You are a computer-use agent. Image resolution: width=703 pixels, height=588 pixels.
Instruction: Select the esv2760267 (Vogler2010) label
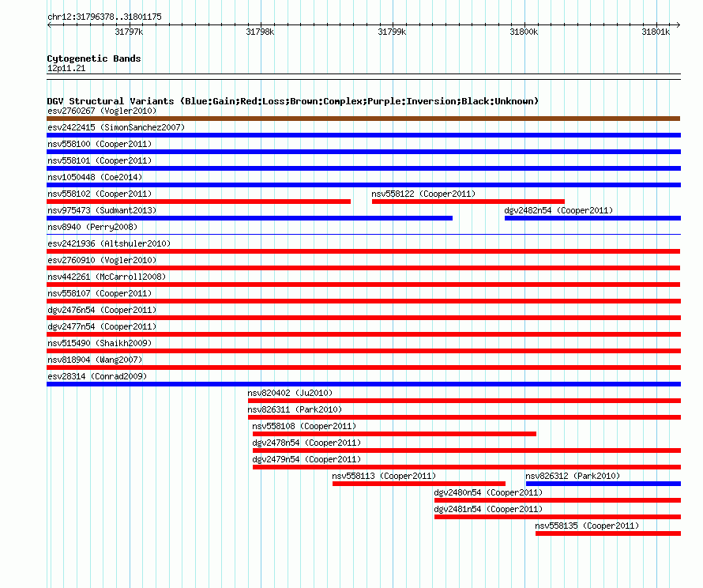[x=102, y=111]
